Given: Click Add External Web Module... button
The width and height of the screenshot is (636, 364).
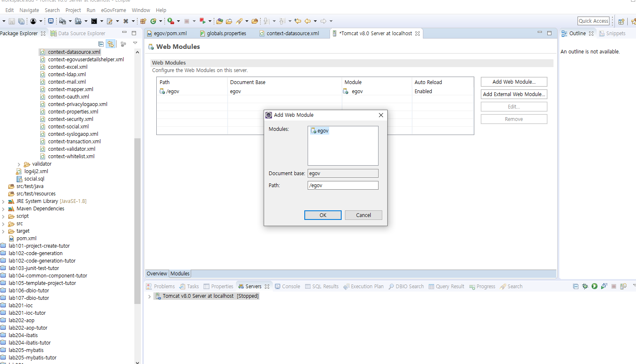Looking at the screenshot, I should click(x=514, y=94).
